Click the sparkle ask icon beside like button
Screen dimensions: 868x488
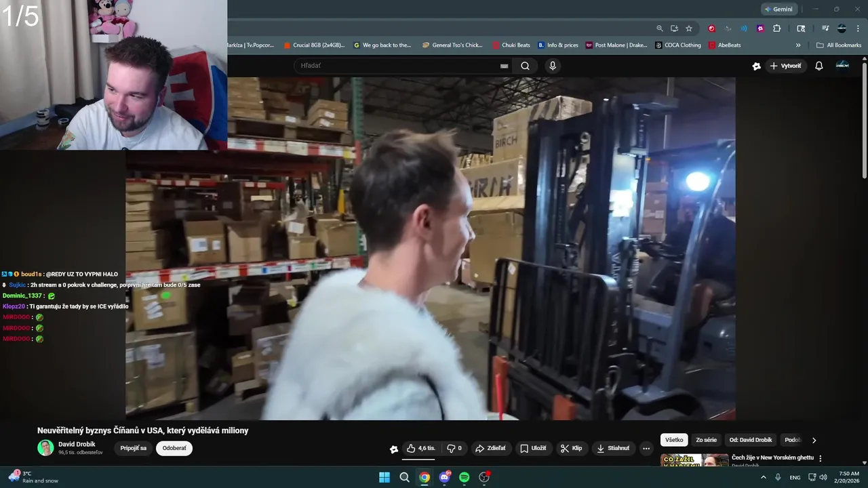394,449
